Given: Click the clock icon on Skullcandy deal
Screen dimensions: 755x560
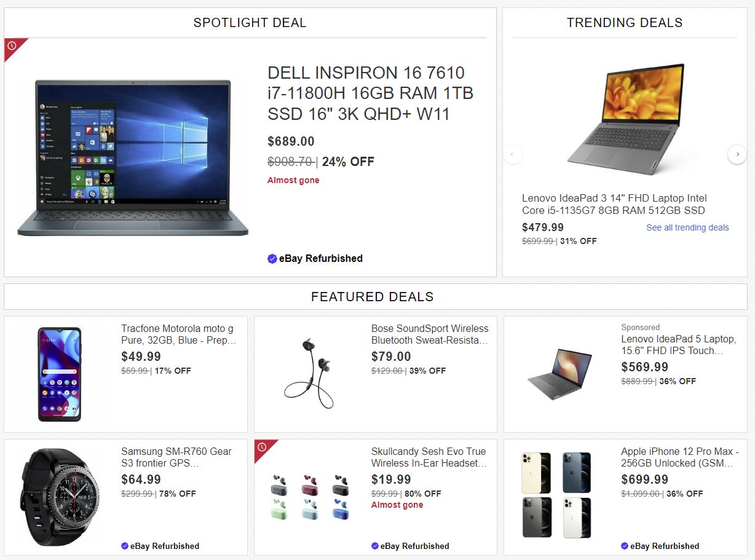Looking at the screenshot, I should pyautogui.click(x=262, y=447).
